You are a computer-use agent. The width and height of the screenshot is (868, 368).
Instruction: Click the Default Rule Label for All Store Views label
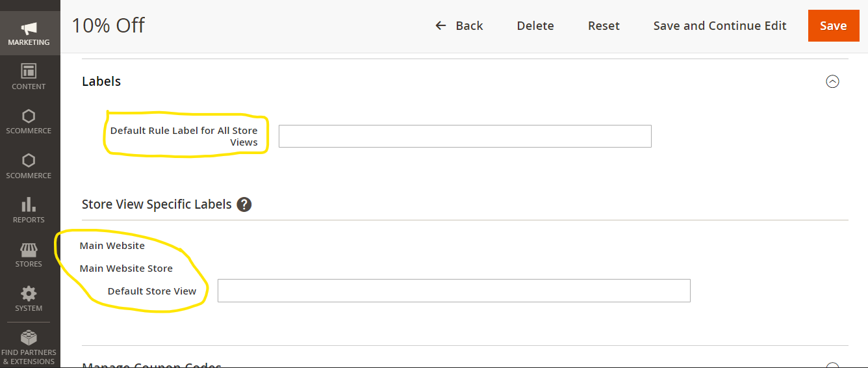(x=184, y=137)
